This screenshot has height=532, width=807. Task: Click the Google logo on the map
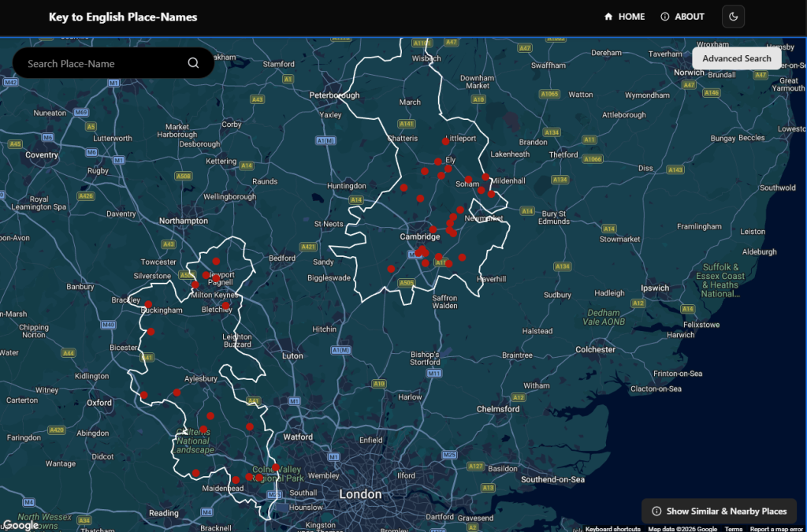click(x=20, y=525)
